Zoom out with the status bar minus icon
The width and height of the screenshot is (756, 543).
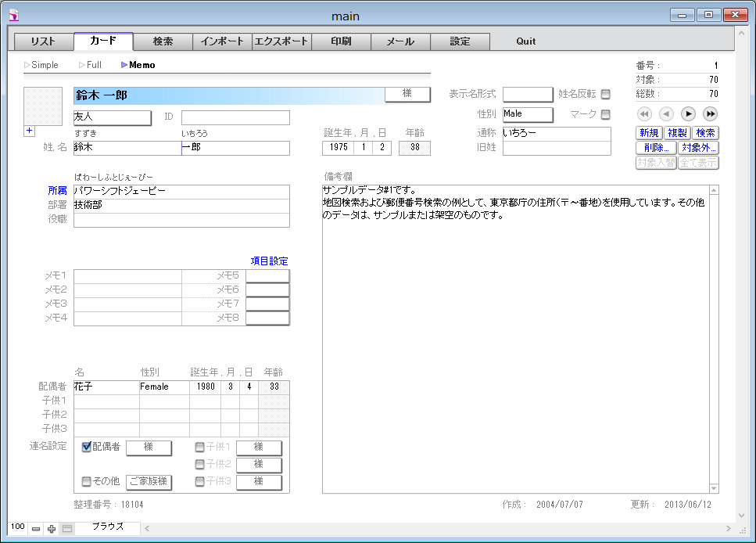36,529
